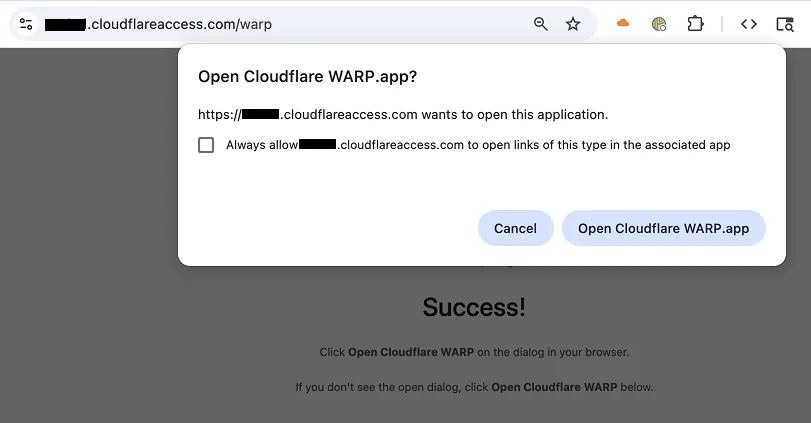The height and width of the screenshot is (423, 811).
Task: Click the round circuit-pattern extension icon
Action: 659,24
